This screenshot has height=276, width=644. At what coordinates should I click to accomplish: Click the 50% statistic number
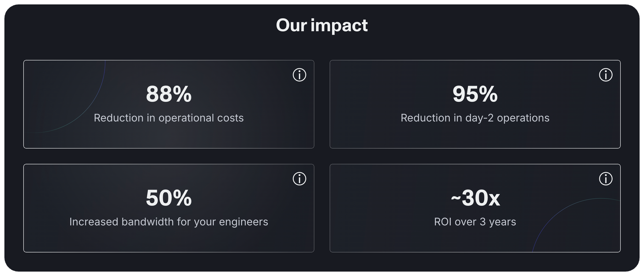click(x=168, y=198)
